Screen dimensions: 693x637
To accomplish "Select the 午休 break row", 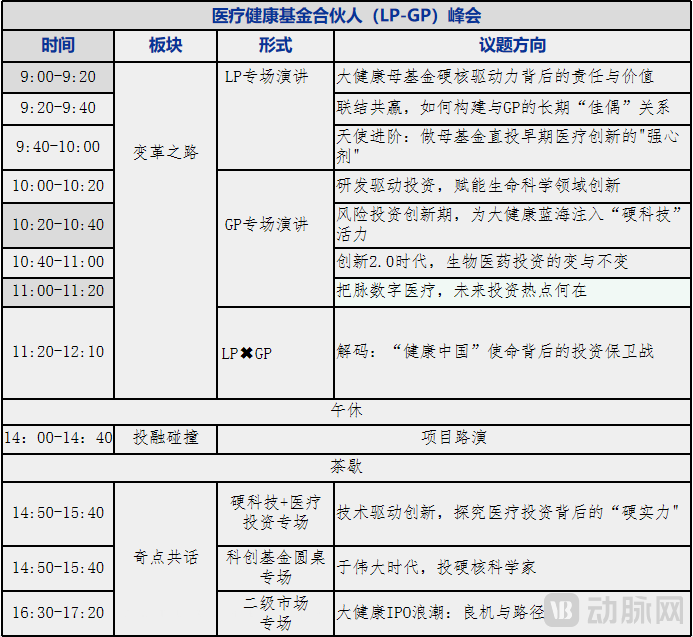I will [346, 411].
